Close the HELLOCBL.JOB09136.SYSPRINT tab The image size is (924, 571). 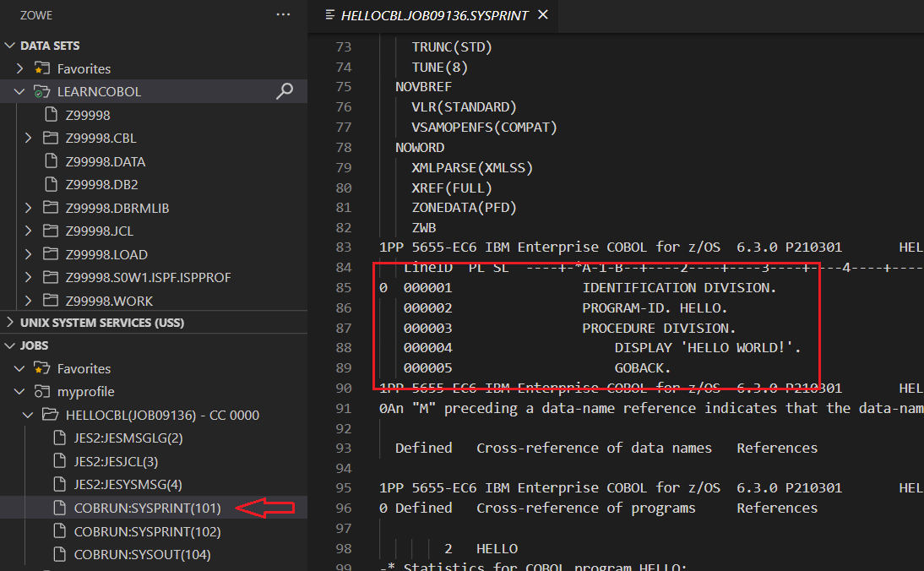click(543, 15)
